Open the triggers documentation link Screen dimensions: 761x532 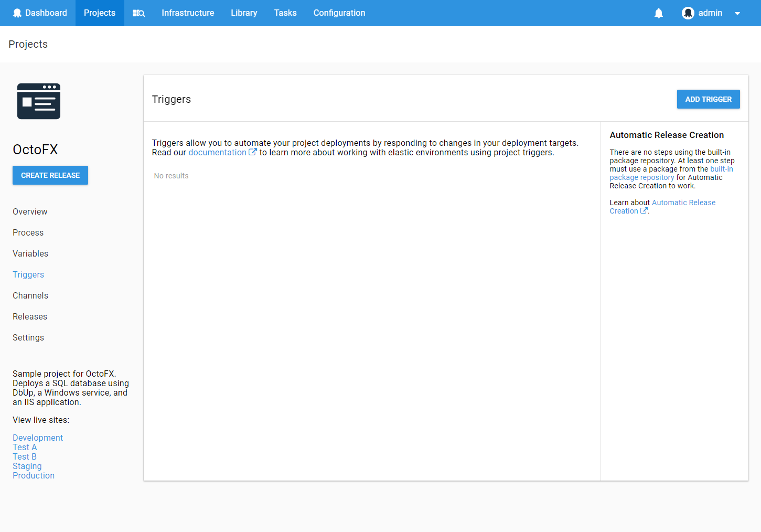pyautogui.click(x=217, y=153)
